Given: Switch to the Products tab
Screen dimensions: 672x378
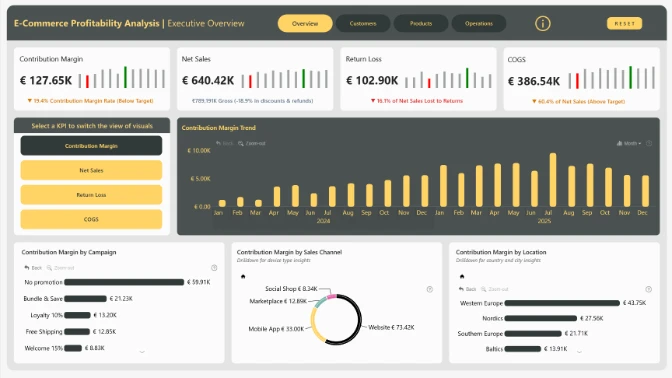Looking at the screenshot, I should (421, 23).
